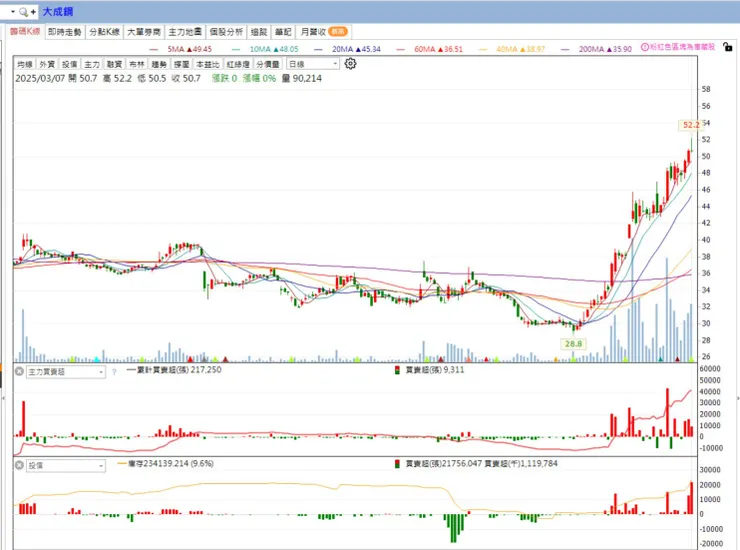740x550 pixels.
Task: Open chart settings gear icon
Action: (350, 63)
